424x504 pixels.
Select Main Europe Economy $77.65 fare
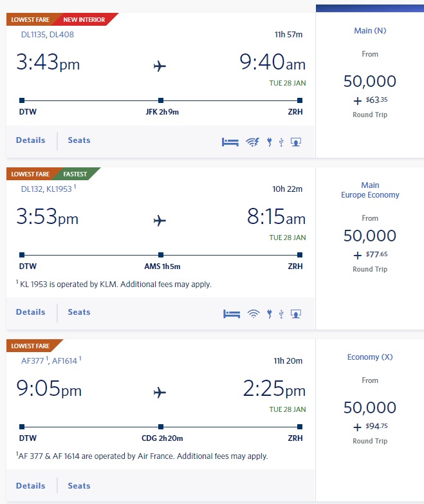click(370, 236)
